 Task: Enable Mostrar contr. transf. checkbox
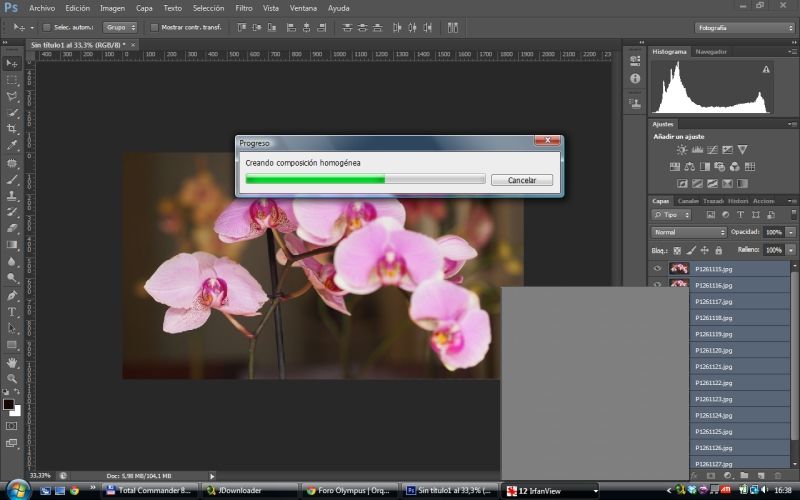[154, 28]
